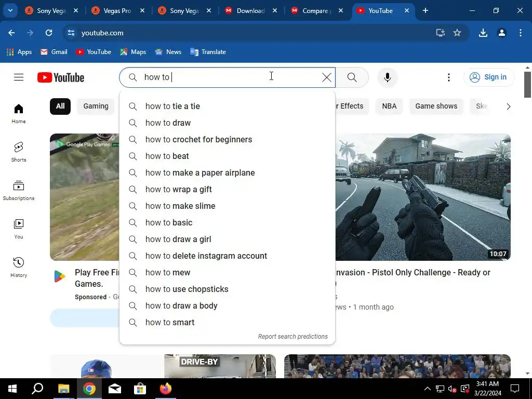
Task: Open the Maps bookmark
Action: pos(134,52)
